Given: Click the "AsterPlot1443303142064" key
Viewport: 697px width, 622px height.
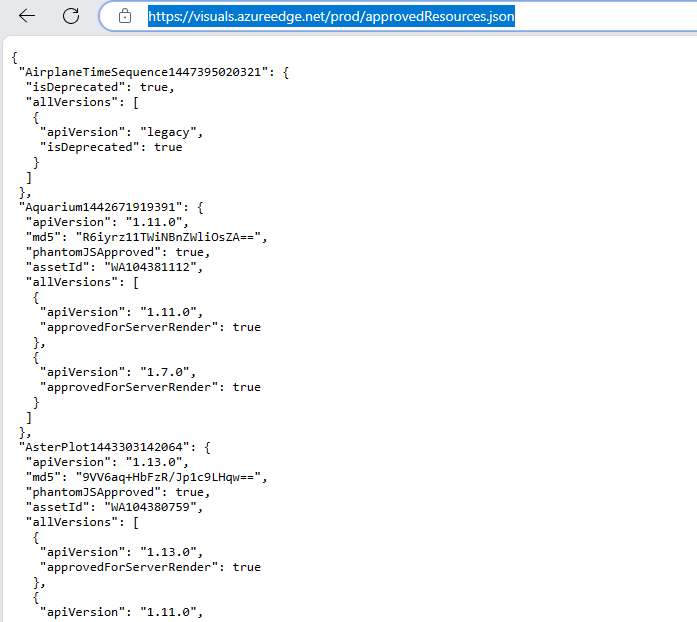Looking at the screenshot, I should [104, 447].
